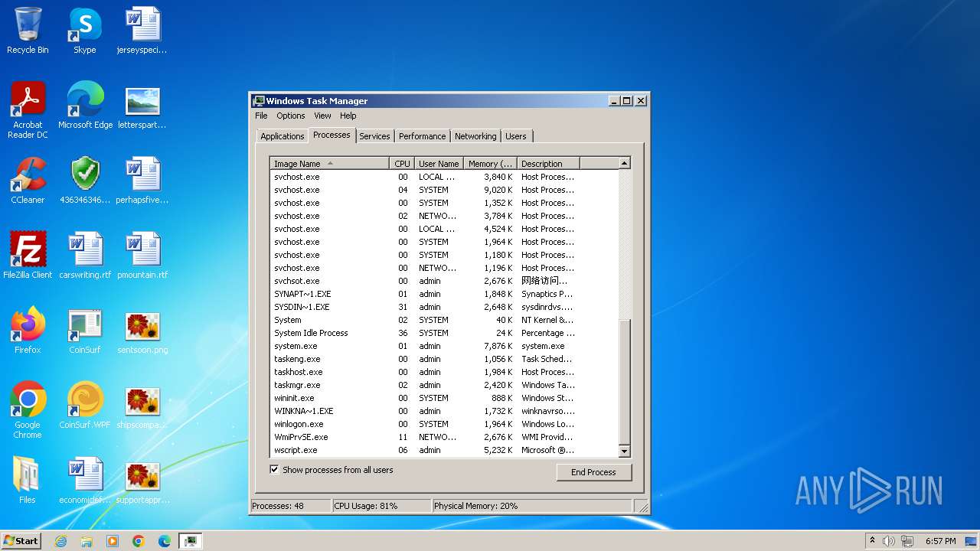980x551 pixels.
Task: Launch Google Chrome desktop shortcut
Action: 28,409
